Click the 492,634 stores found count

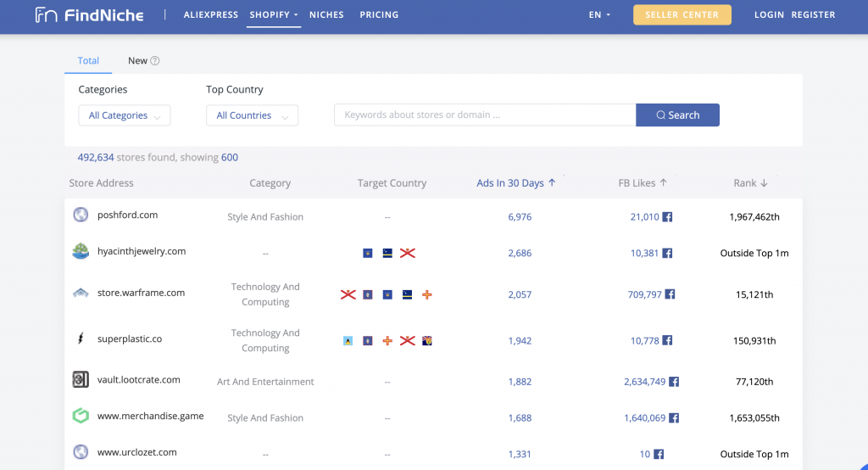pos(96,158)
